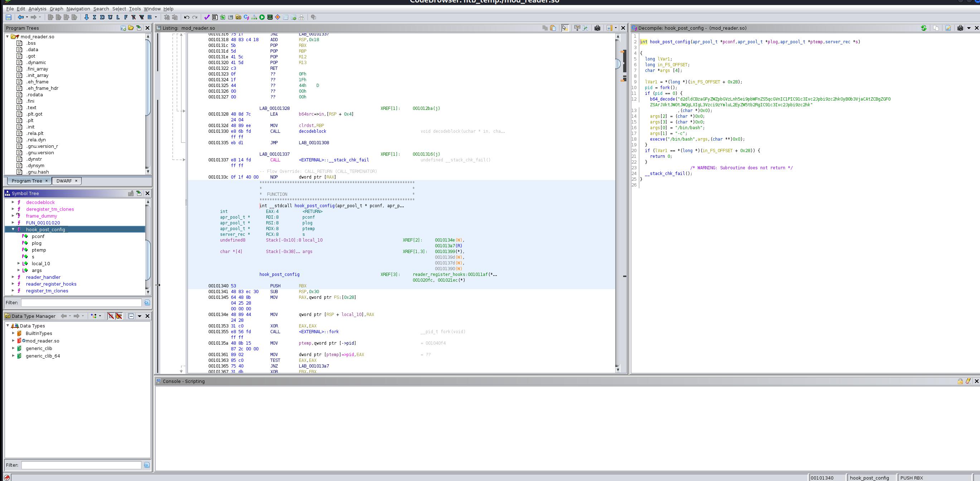Collapse the hook_post_config tree node
Screen dimensions: 980x481
[x=13, y=229]
